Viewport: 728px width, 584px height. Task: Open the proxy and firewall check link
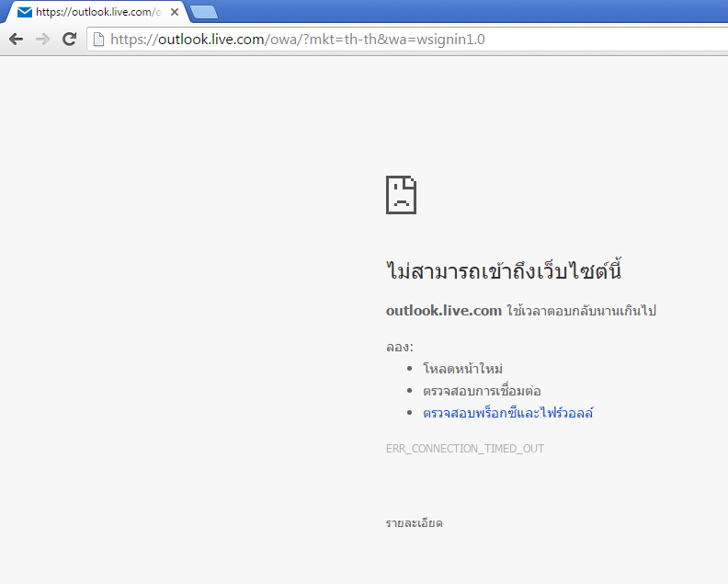[508, 413]
